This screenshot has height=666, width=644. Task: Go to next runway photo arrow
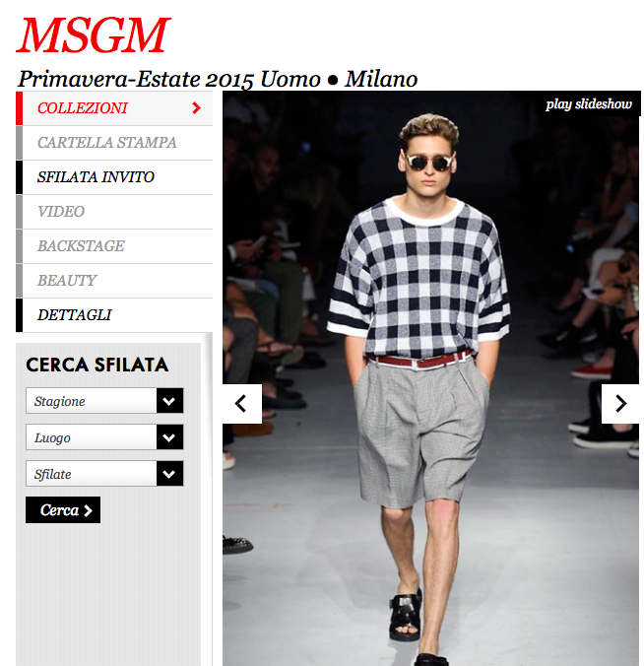[620, 404]
